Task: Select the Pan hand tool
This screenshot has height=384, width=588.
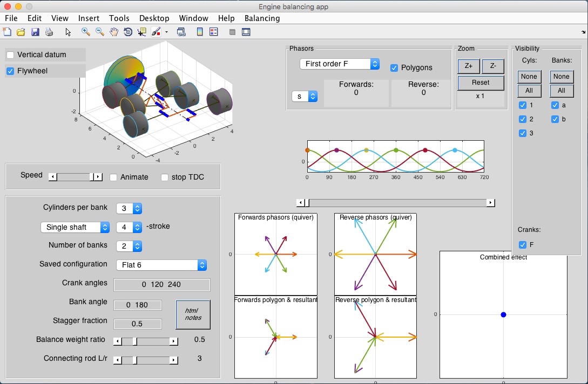Action: pyautogui.click(x=114, y=32)
